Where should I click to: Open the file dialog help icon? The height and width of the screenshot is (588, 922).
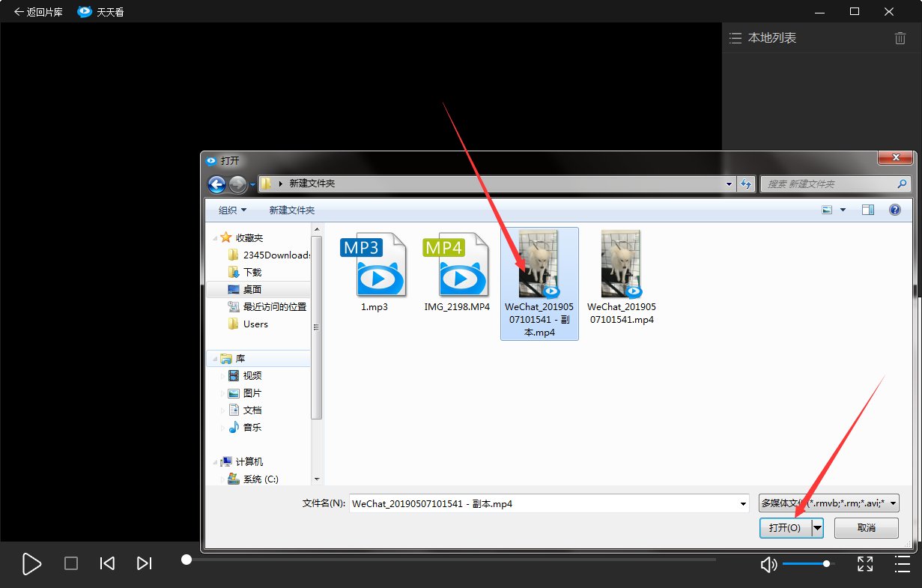[x=894, y=210]
